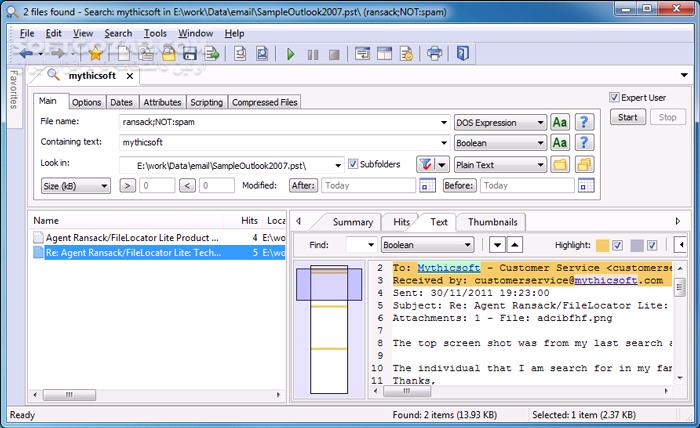Open the Tools menu
This screenshot has width=700, height=428.
[155, 33]
